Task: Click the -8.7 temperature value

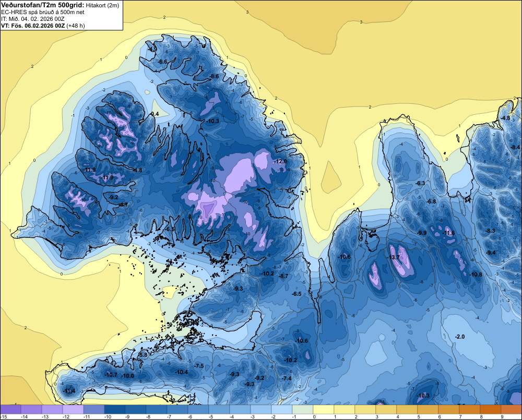Action: (283, 276)
